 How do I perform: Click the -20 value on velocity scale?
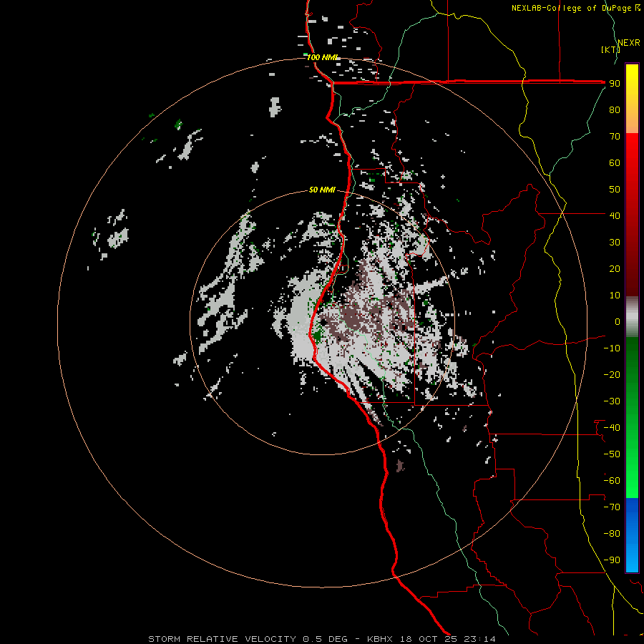point(612,375)
